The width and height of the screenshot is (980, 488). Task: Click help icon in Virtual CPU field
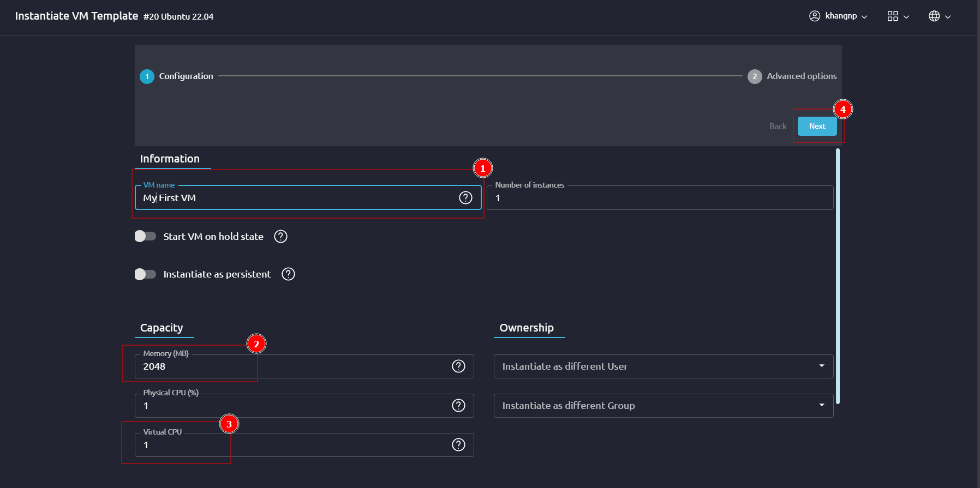[458, 445]
